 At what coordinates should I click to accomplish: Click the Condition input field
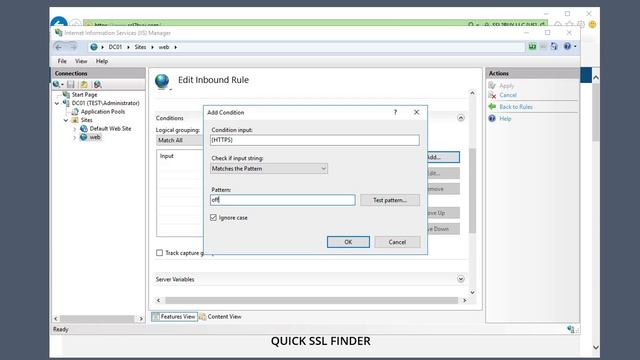(x=315, y=140)
